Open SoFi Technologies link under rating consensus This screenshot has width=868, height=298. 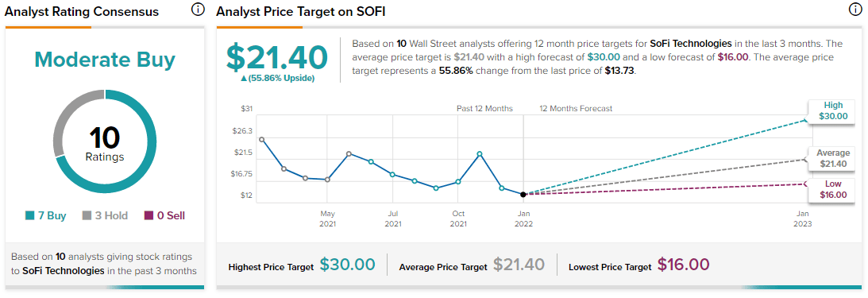pyautogui.click(x=63, y=271)
